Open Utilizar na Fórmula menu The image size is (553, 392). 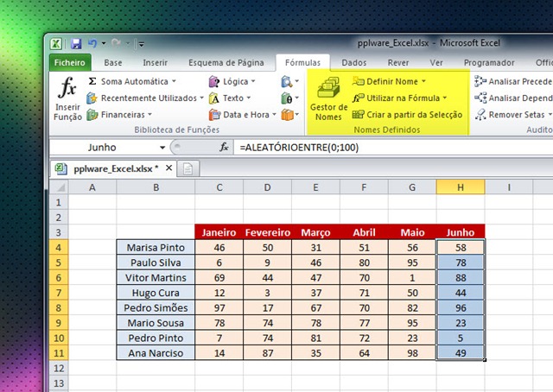click(399, 98)
